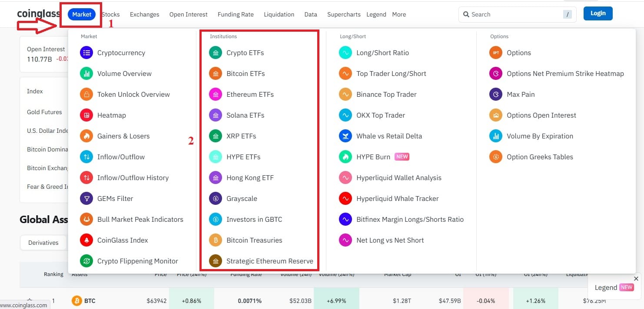
Task: Click the Cryptocurrency list icon
Action: [86, 53]
